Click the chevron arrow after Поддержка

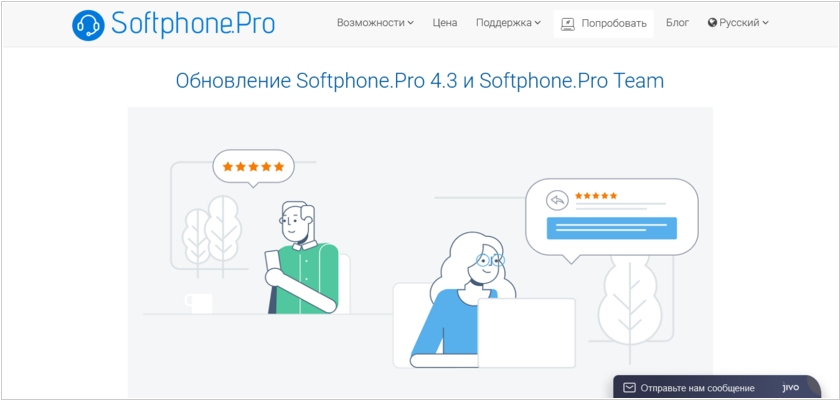[x=538, y=23]
